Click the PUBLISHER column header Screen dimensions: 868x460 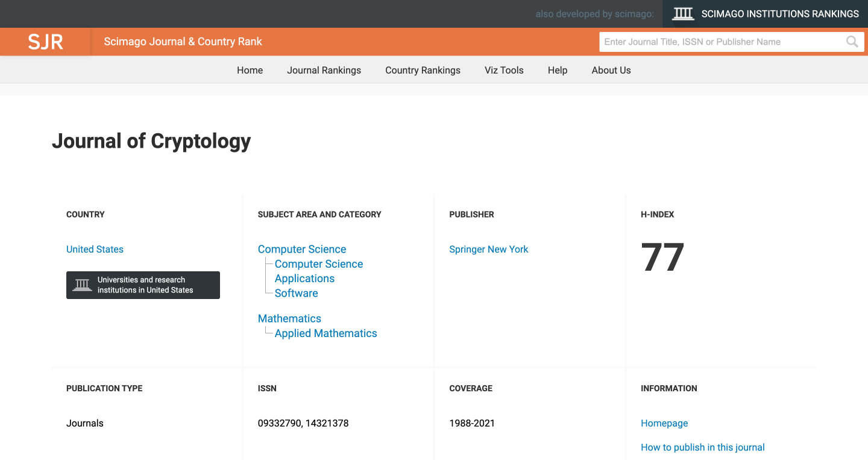[x=471, y=214]
